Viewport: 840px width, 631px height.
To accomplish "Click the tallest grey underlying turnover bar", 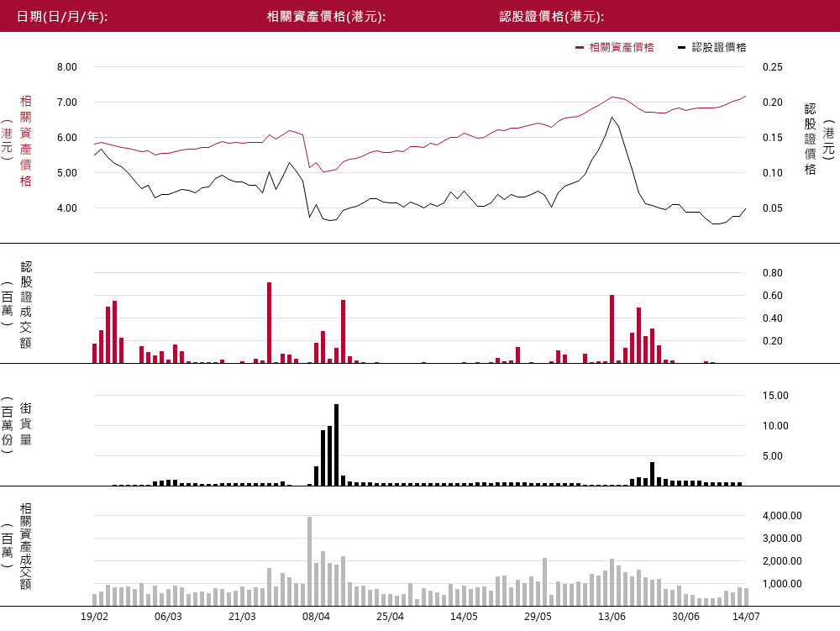I will pyautogui.click(x=310, y=561).
